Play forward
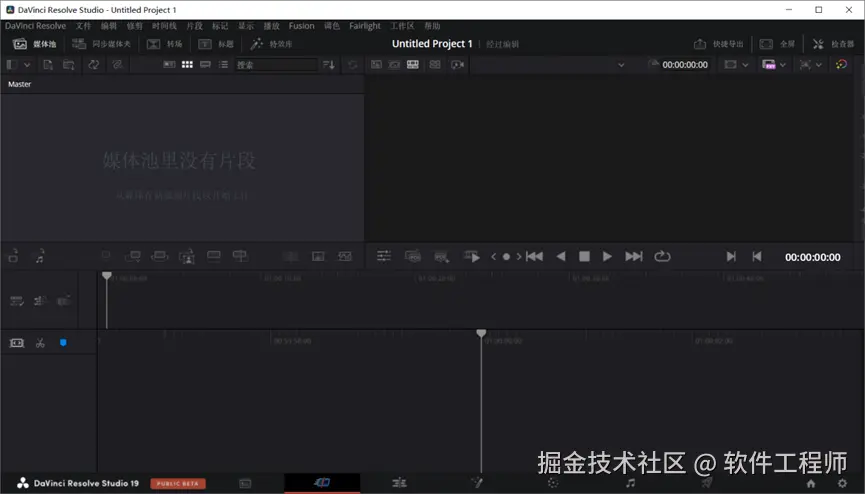Image resolution: width=865 pixels, height=494 pixels. (x=607, y=256)
